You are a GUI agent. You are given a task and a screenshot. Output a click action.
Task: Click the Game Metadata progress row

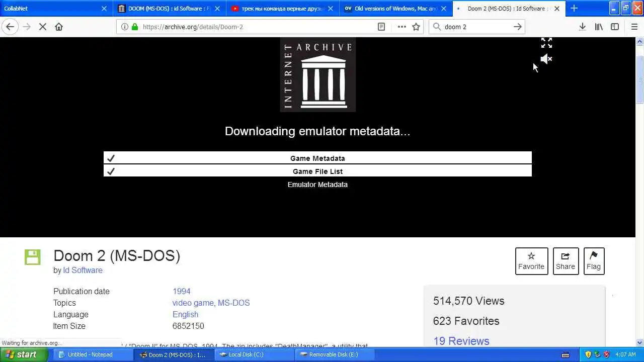click(x=317, y=158)
